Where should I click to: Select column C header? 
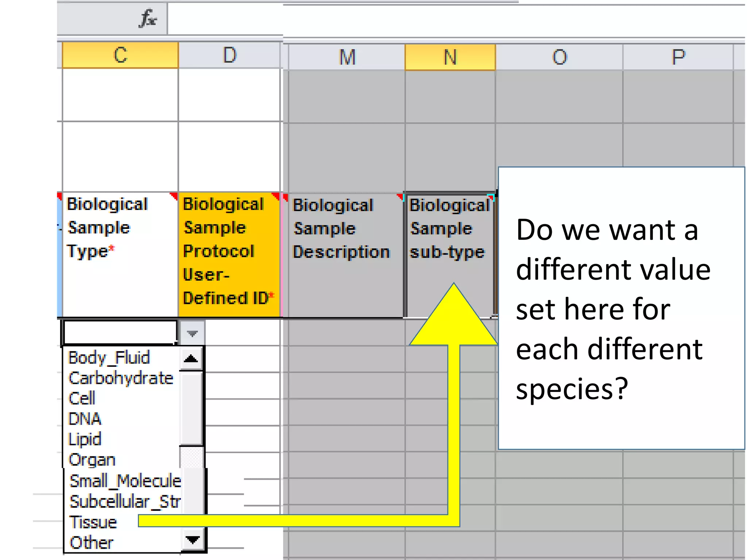(x=120, y=55)
